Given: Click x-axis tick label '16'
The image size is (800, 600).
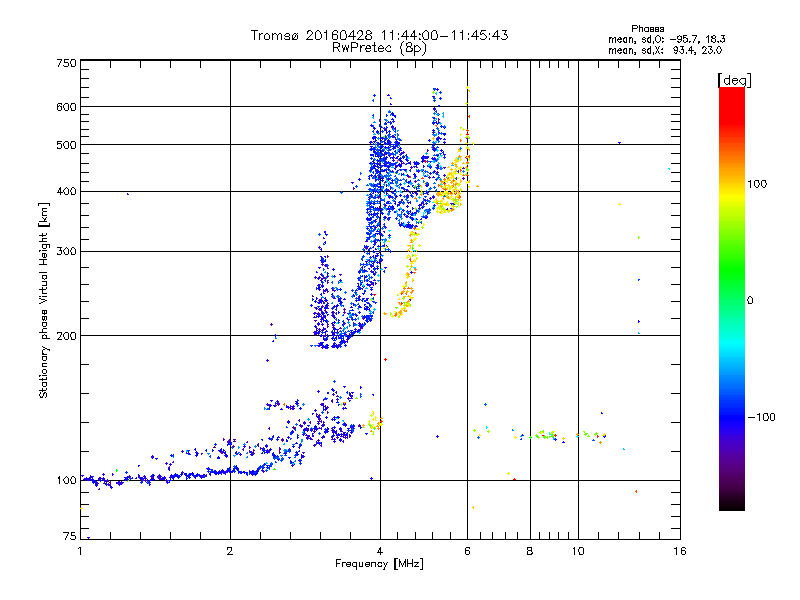Looking at the screenshot, I should pos(680,551).
